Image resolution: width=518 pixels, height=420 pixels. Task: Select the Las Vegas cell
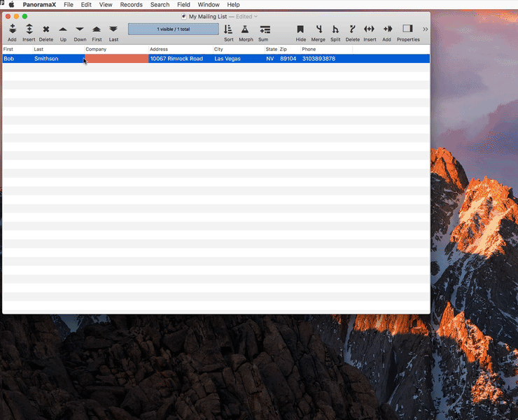(x=239, y=59)
